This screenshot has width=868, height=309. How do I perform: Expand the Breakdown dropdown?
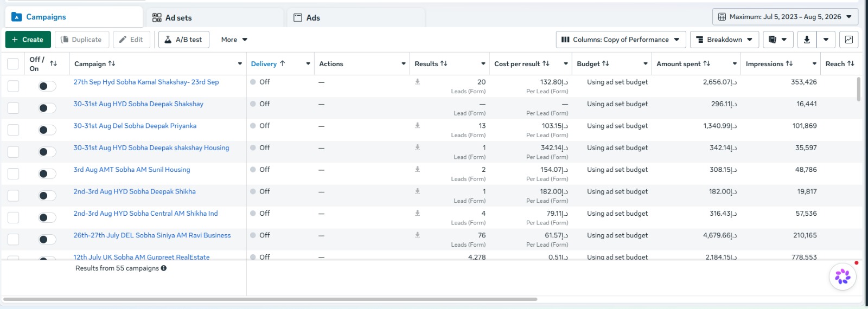coord(724,40)
